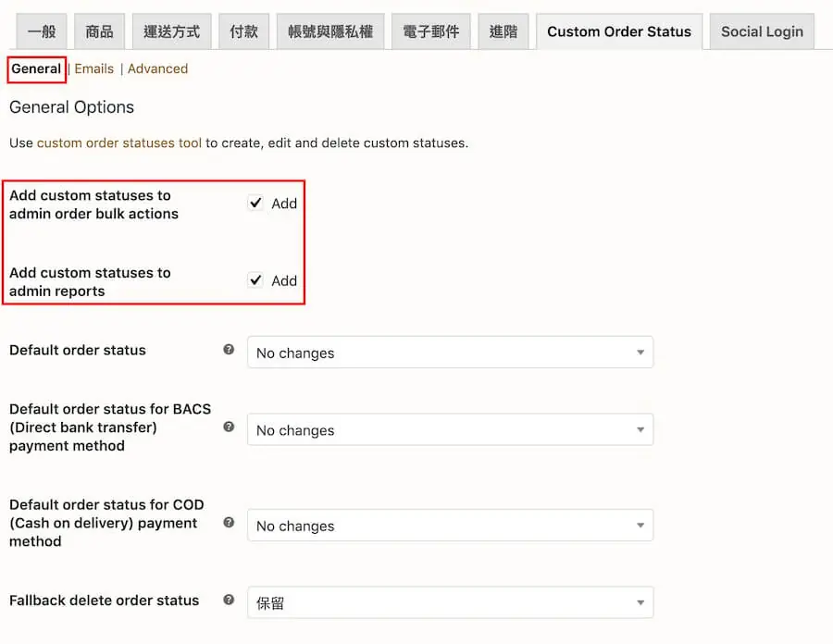The height and width of the screenshot is (644, 833).
Task: Click the Add label beside admin reports checkbox
Action: coord(284,281)
